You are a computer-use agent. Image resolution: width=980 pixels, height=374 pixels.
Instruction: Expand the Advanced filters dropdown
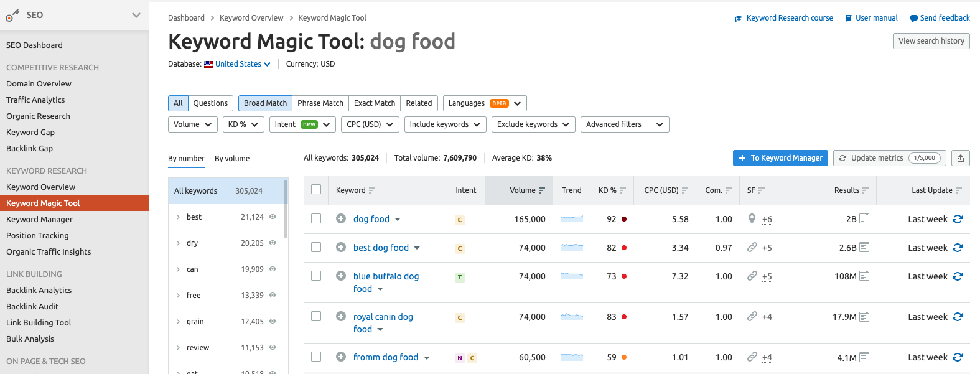pos(624,124)
